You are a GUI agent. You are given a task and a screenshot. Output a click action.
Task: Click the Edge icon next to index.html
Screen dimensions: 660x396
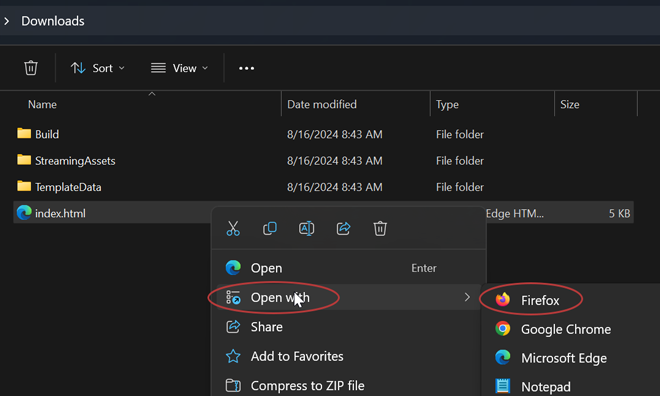pos(24,213)
